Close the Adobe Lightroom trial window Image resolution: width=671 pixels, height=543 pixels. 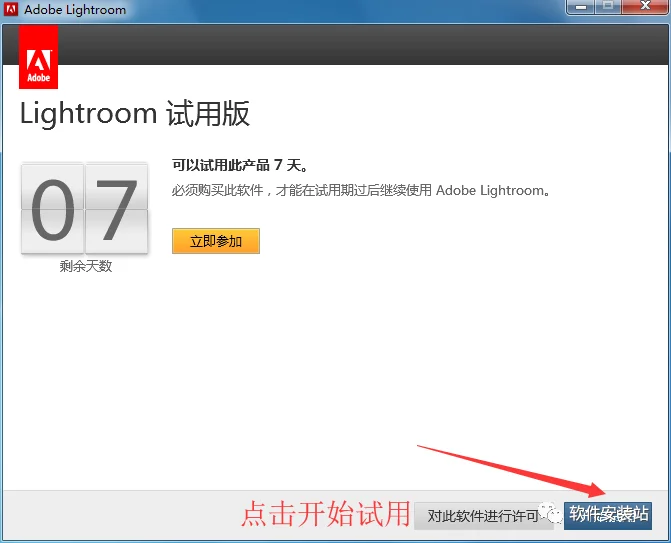645,7
